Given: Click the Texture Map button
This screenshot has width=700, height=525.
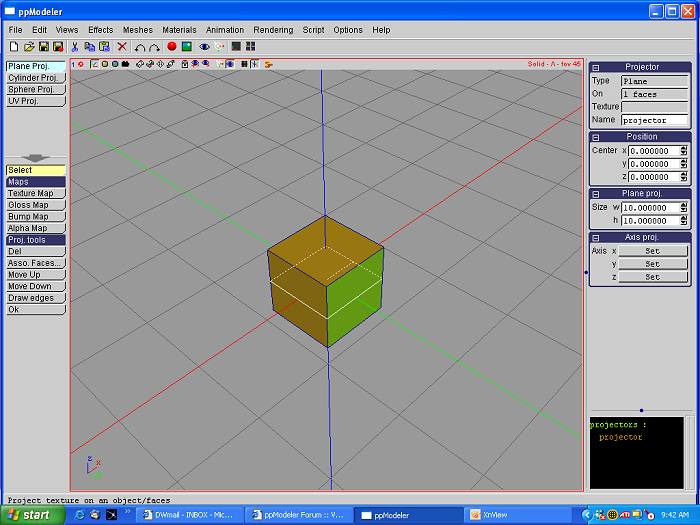Looking at the screenshot, I should click(36, 193).
